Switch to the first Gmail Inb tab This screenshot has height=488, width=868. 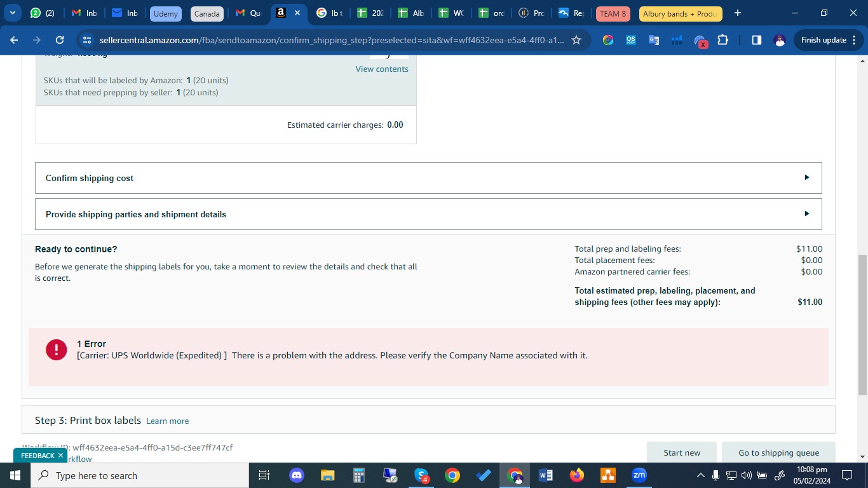pos(85,13)
